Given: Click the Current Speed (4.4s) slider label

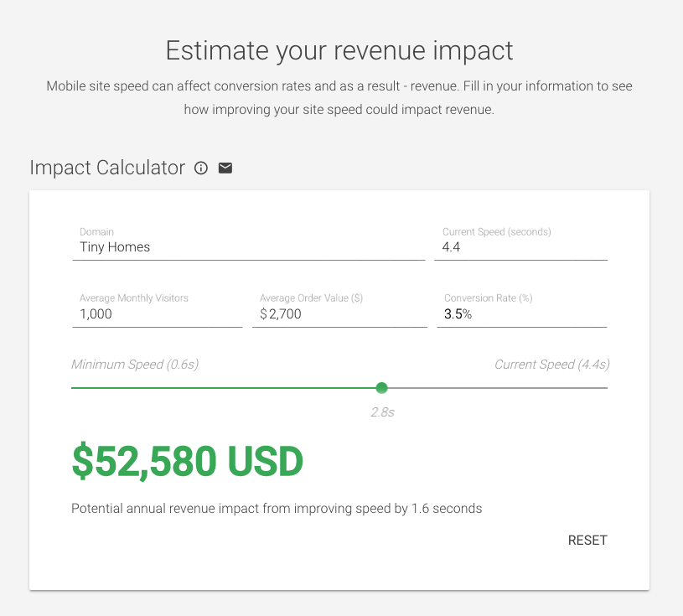Looking at the screenshot, I should point(552,365).
